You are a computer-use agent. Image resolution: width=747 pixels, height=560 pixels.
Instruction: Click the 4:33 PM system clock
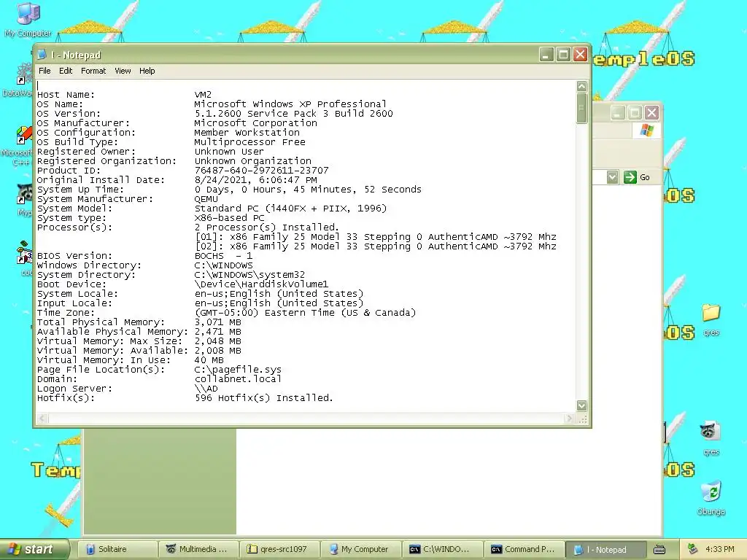tap(719, 549)
